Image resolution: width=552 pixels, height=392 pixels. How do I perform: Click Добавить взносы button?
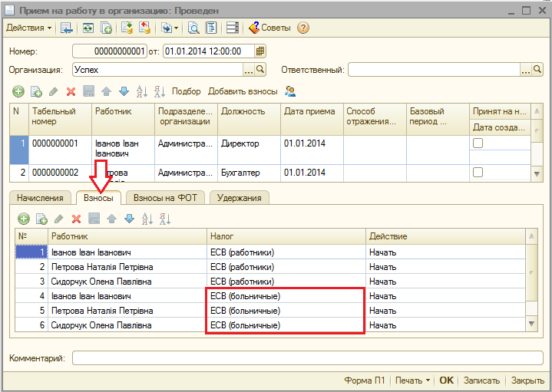(243, 91)
